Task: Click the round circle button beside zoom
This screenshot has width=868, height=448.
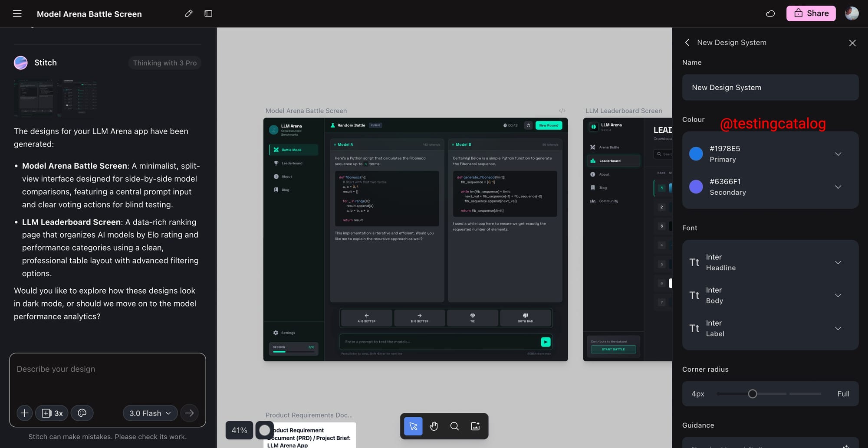Action: 264,430
